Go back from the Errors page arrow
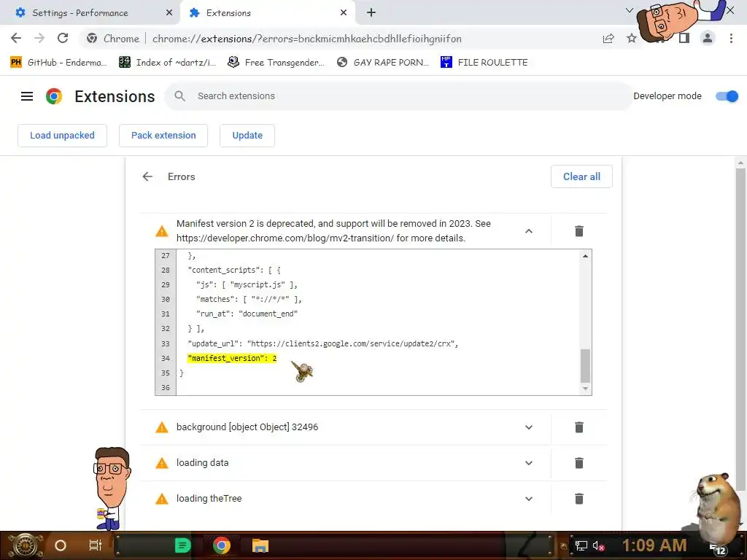The image size is (747, 560). (x=147, y=176)
